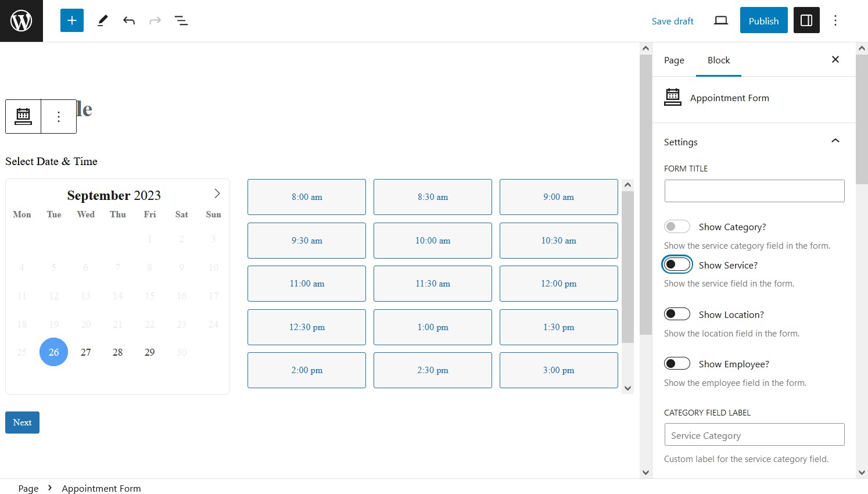Select September 29 in the calendar

pos(149,352)
